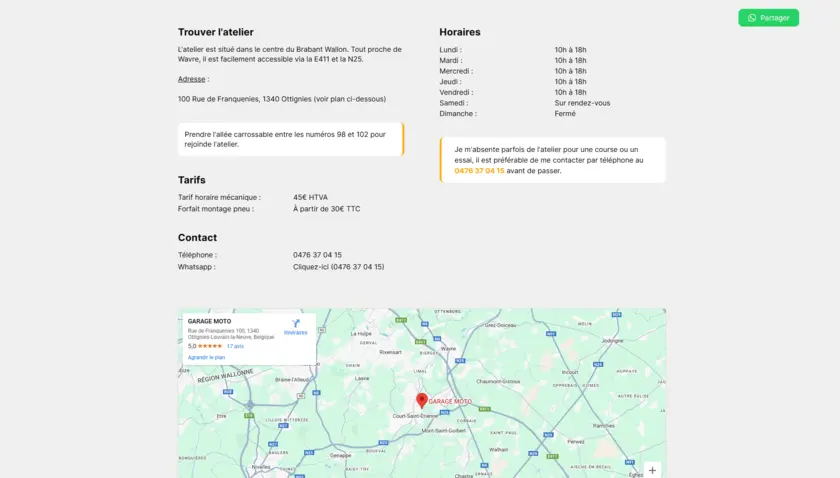This screenshot has height=478, width=840.
Task: Click Samedi hours Sur rendez-vous
Action: click(x=582, y=103)
